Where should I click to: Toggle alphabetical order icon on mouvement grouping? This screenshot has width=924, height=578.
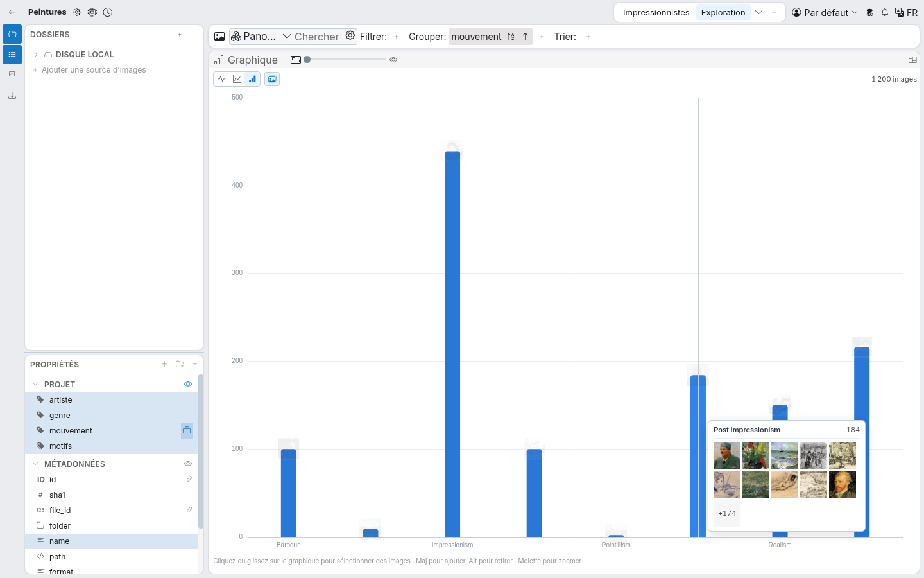click(x=511, y=37)
